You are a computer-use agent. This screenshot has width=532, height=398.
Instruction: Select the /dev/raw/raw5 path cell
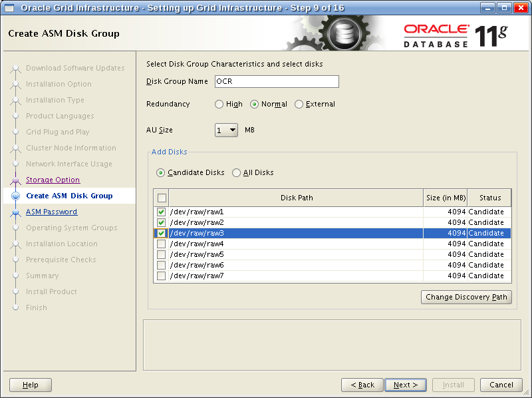coord(296,254)
